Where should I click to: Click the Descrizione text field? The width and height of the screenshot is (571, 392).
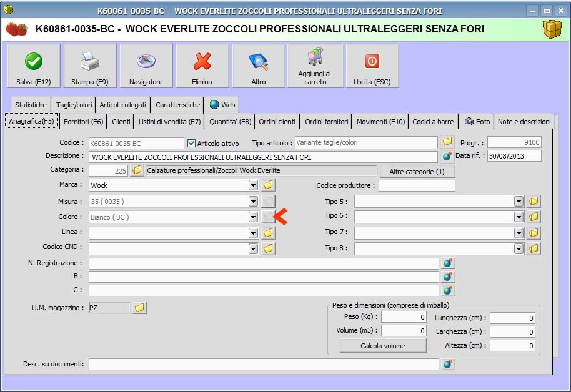click(263, 157)
